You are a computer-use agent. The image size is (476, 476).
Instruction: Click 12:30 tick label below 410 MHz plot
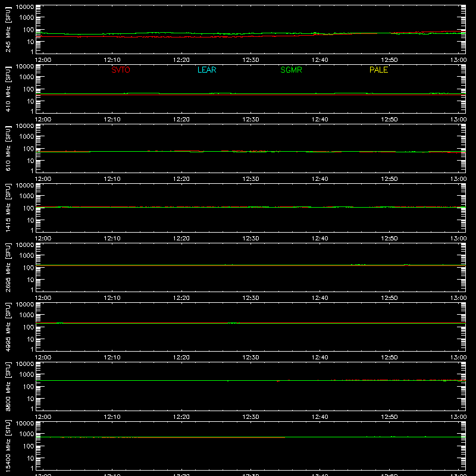point(250,120)
